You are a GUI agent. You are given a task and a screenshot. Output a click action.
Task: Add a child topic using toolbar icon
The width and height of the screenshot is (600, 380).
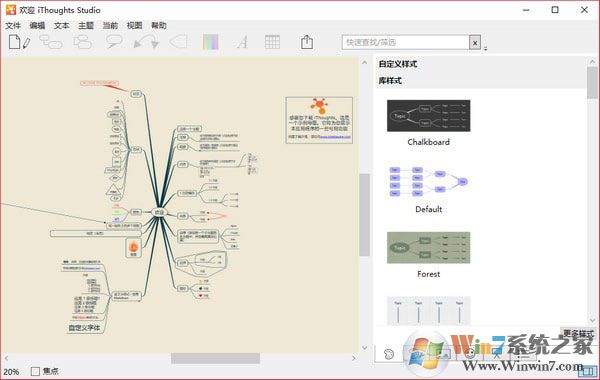51,42
